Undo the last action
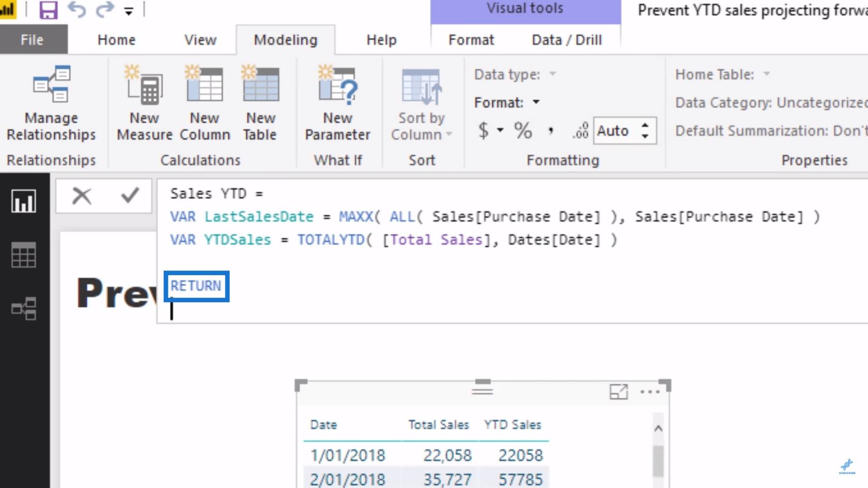Image resolution: width=868 pixels, height=488 pixels. [x=76, y=10]
